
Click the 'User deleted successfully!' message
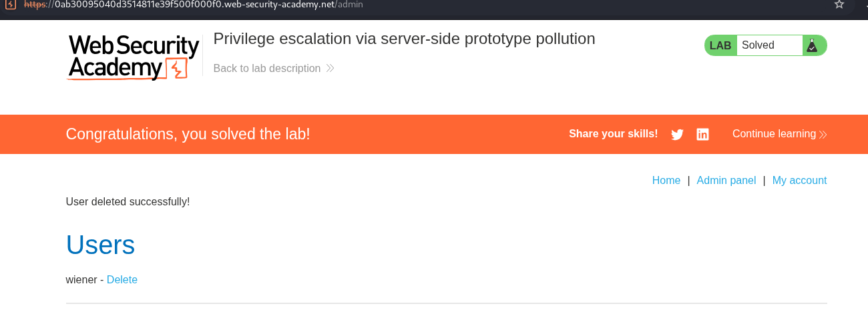[x=128, y=201]
